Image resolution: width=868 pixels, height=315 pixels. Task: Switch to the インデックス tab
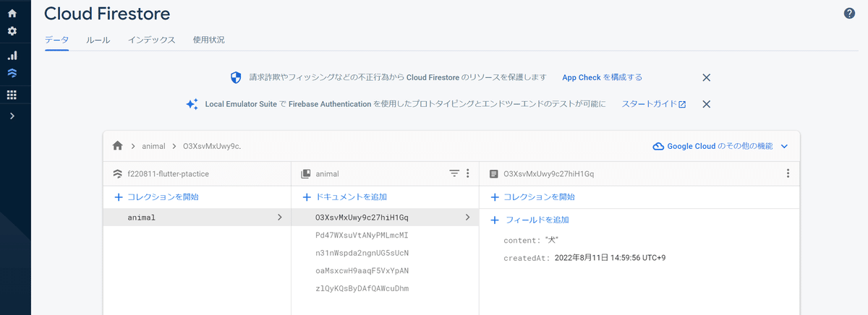point(151,40)
